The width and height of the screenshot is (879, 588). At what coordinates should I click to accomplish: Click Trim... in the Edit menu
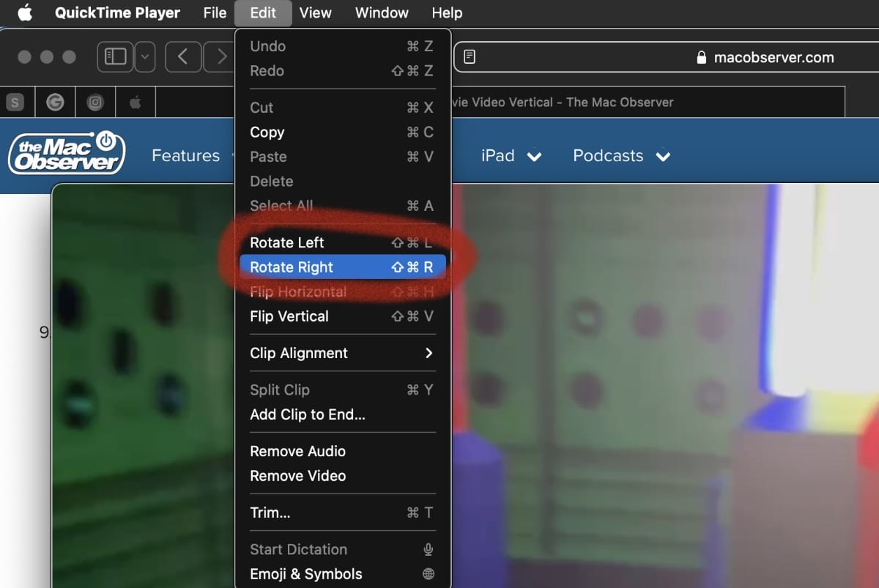[x=270, y=513]
